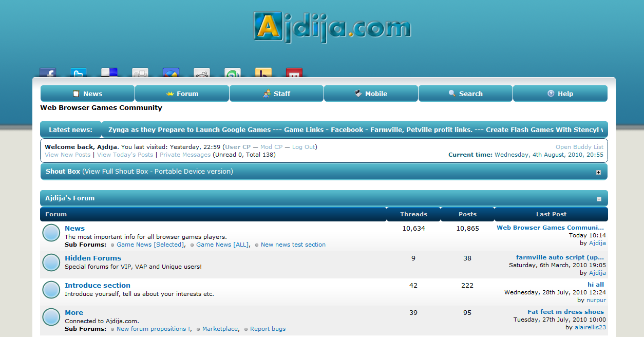Click the Reddit share icon
The width and height of the screenshot is (644, 337).
pyautogui.click(x=202, y=73)
